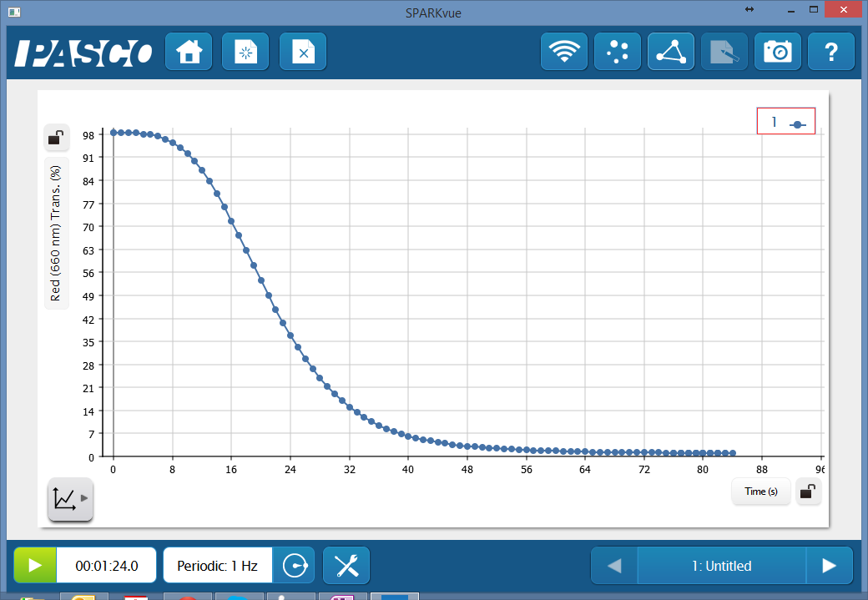Expand the graph tools side arrow
The width and height of the screenshot is (868, 600).
point(83,500)
